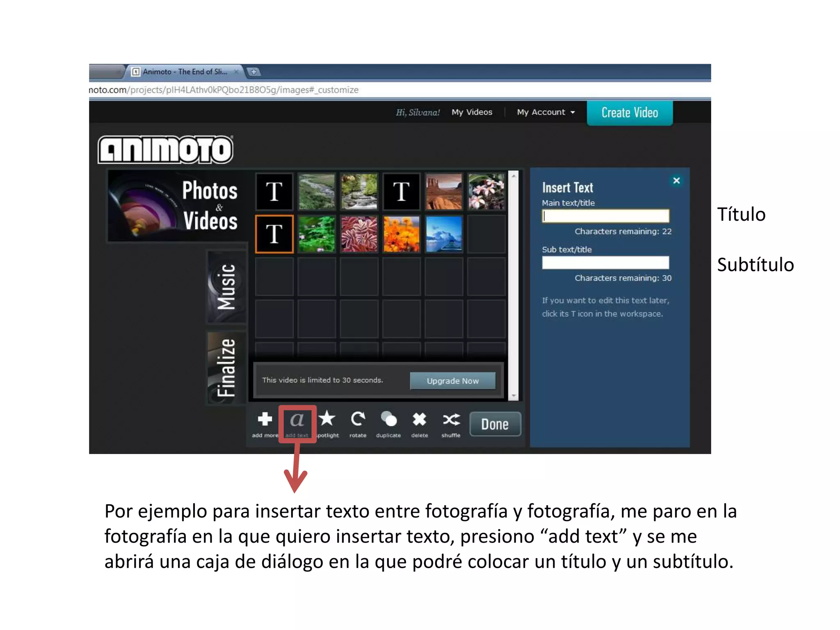Click the Create Video button
This screenshot has height=630, width=840.
pyautogui.click(x=630, y=112)
